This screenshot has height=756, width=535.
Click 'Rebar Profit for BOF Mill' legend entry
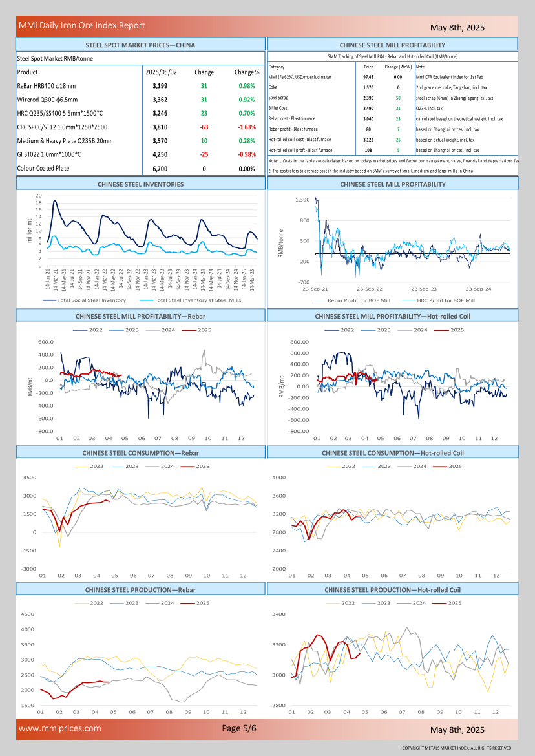click(351, 300)
